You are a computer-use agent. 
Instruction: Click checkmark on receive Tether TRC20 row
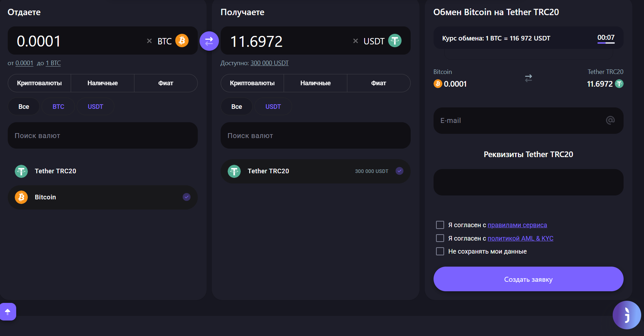pos(399,171)
